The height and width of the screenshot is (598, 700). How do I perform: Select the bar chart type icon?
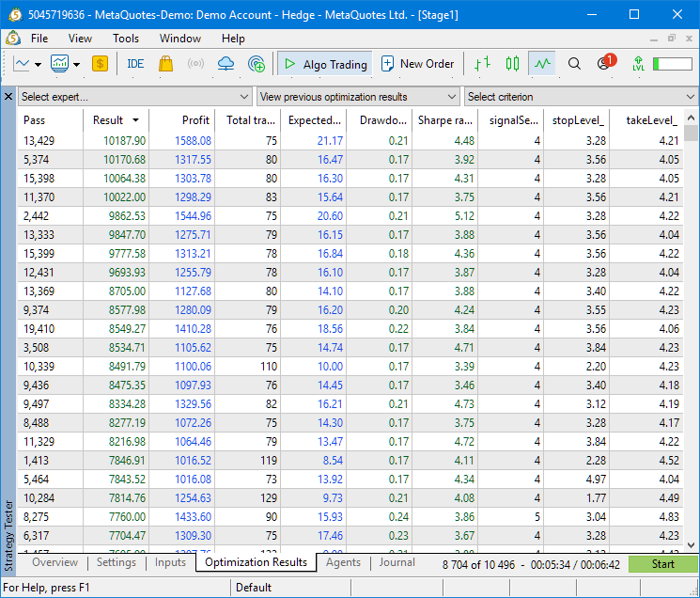click(482, 64)
